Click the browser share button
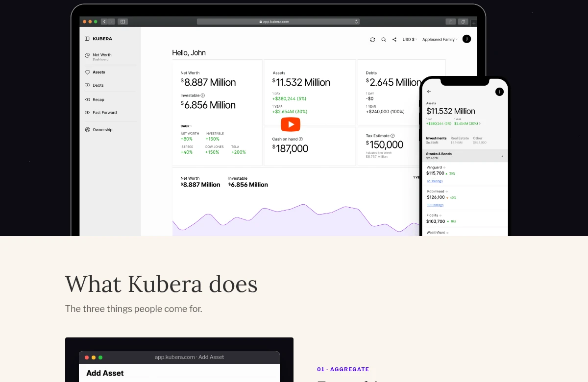The height and width of the screenshot is (382, 588). (450, 22)
